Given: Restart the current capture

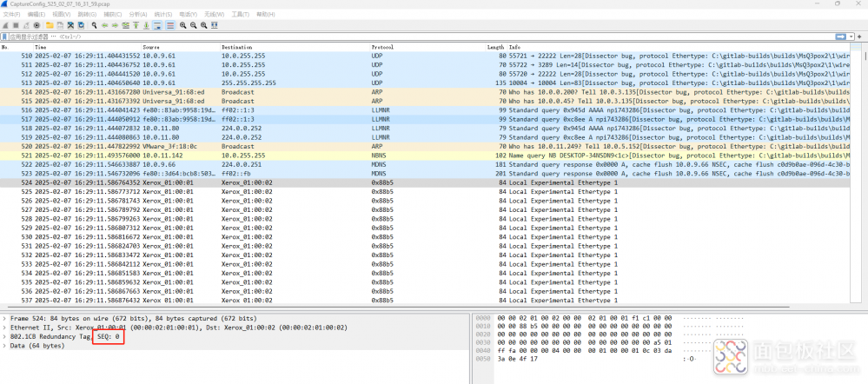Looking at the screenshot, I should click(26, 25).
